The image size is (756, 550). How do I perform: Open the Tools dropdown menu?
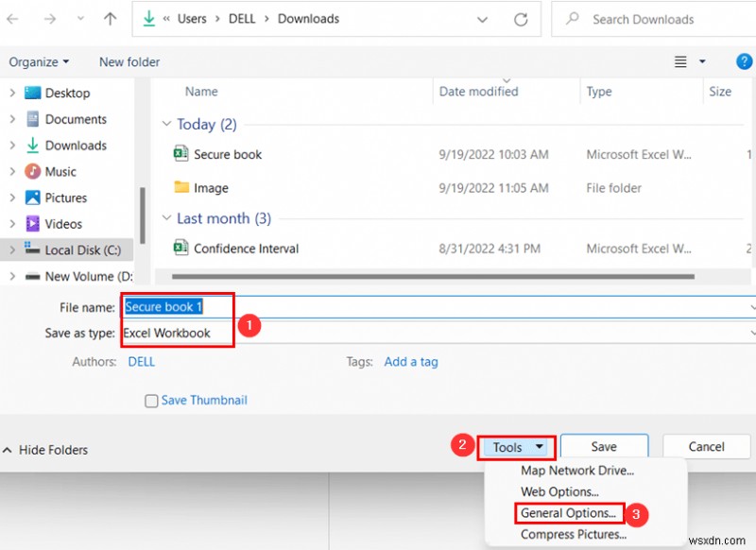(516, 446)
